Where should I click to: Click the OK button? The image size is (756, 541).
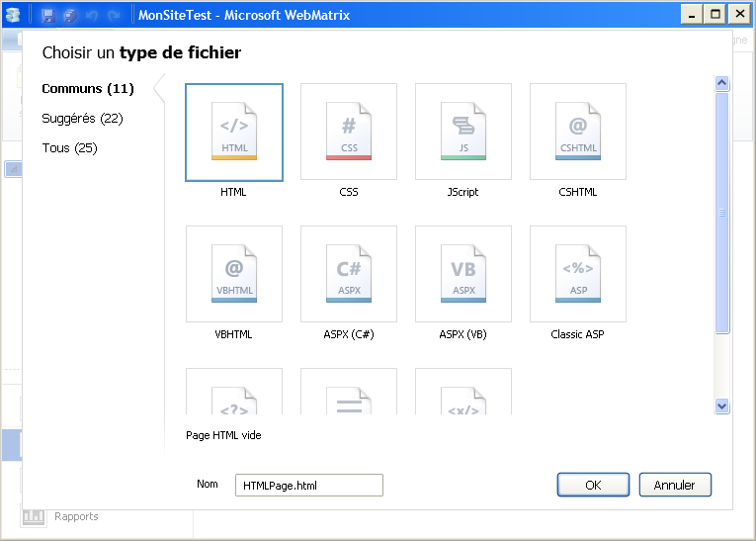point(593,485)
